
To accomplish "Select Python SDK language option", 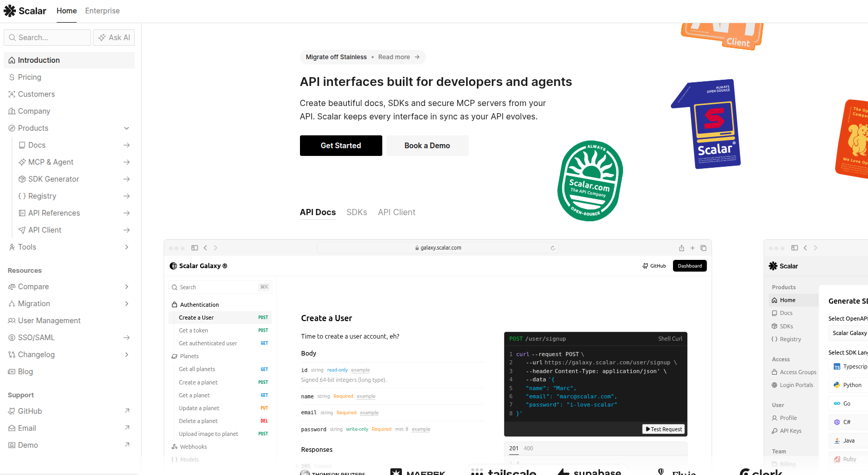I will 848,385.
